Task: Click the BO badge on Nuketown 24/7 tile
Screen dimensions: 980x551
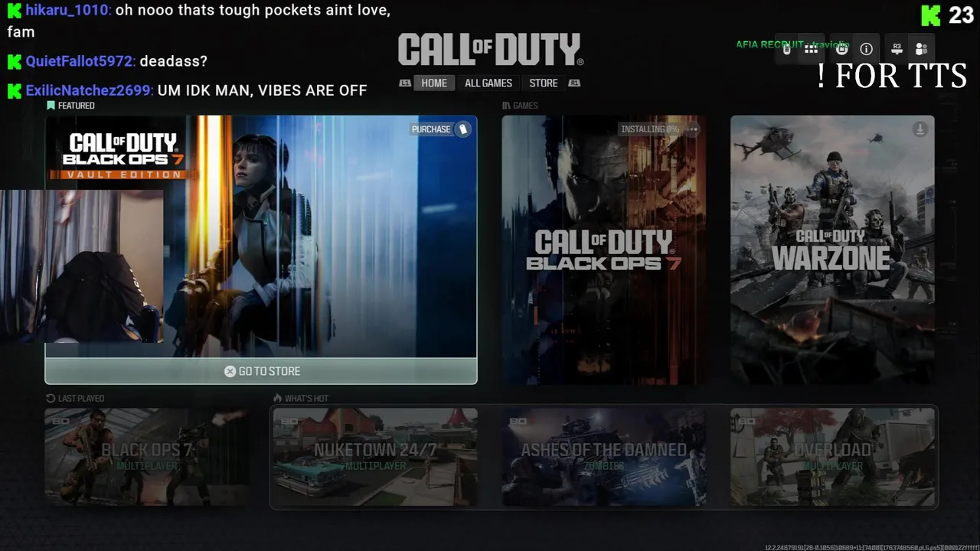Action: [x=289, y=422]
